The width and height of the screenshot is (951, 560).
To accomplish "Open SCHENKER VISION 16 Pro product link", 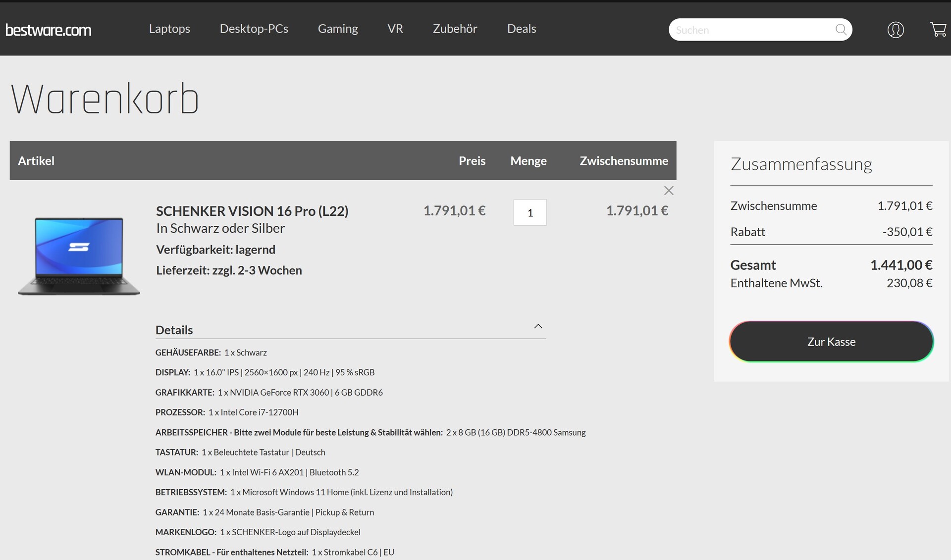I will click(x=252, y=211).
